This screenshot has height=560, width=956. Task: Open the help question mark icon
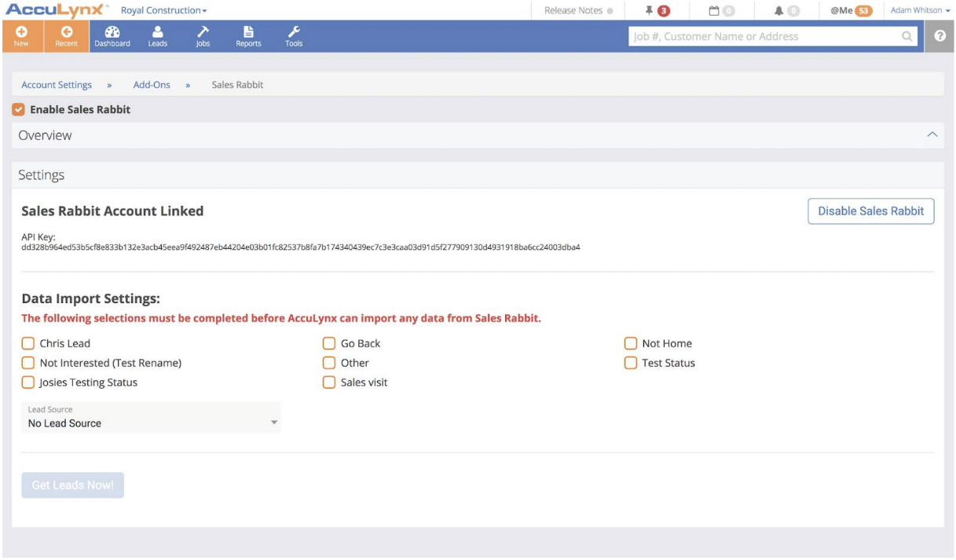coord(940,36)
